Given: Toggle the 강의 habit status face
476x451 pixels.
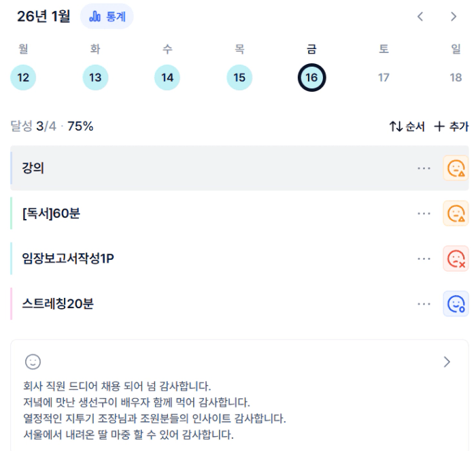Looking at the screenshot, I should [456, 168].
